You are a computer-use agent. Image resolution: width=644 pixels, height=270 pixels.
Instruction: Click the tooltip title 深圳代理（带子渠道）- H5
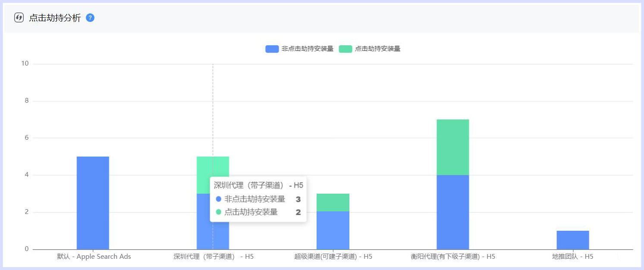pyautogui.click(x=258, y=185)
